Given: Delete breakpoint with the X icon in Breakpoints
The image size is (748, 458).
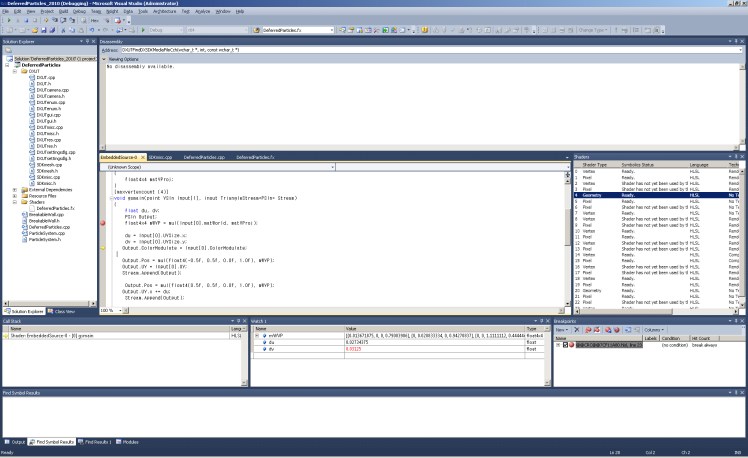Looking at the screenshot, I should (x=576, y=328).
